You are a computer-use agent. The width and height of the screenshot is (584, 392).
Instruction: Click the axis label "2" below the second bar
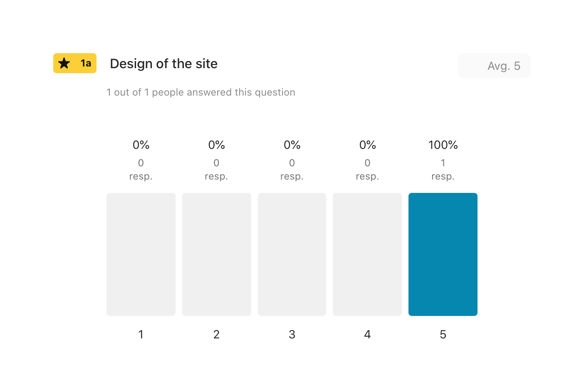coord(216,334)
